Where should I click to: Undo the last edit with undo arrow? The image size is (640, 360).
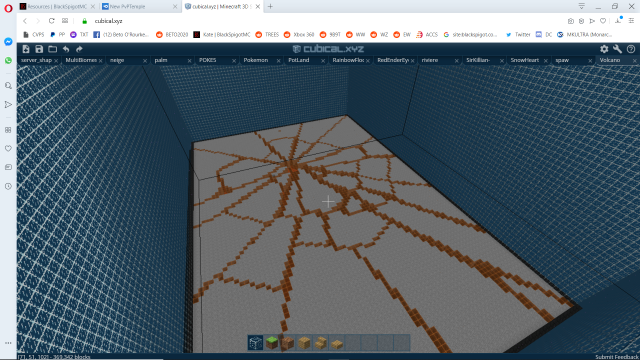(x=66, y=49)
